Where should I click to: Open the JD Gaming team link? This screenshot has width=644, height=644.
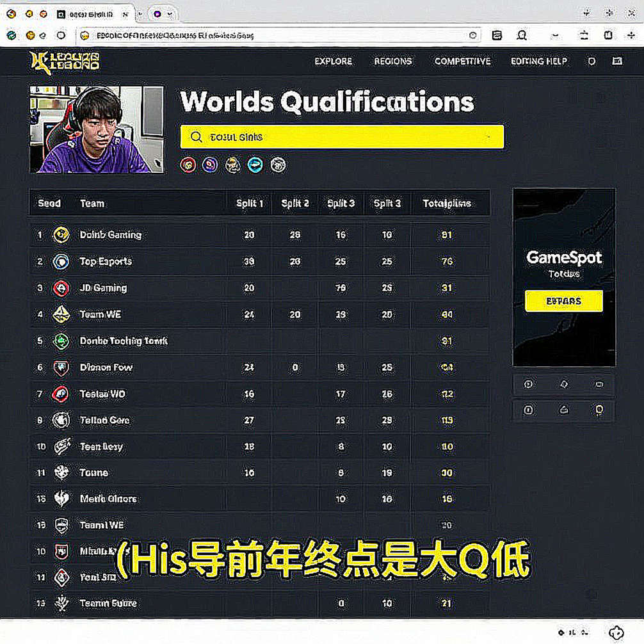point(103,288)
